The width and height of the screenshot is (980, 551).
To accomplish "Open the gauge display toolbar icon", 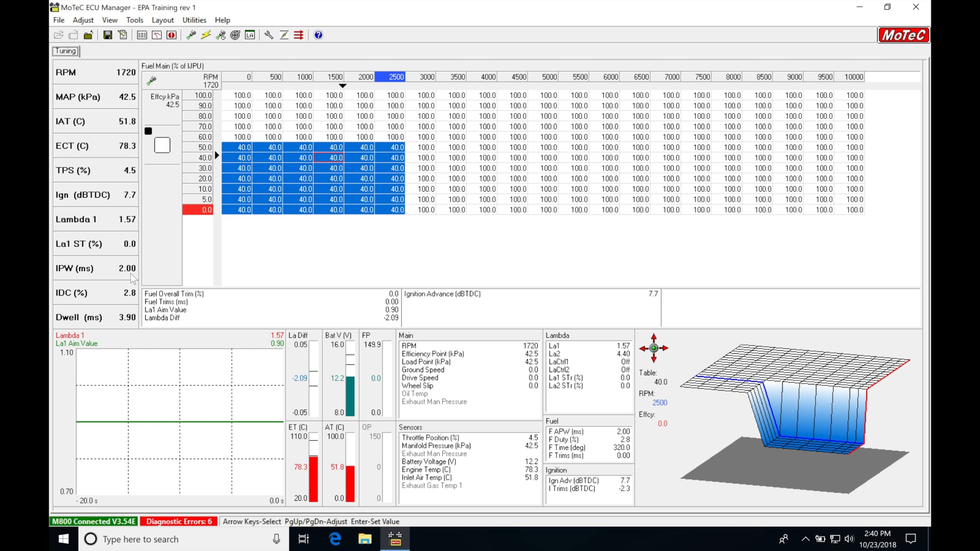I will pos(157,35).
